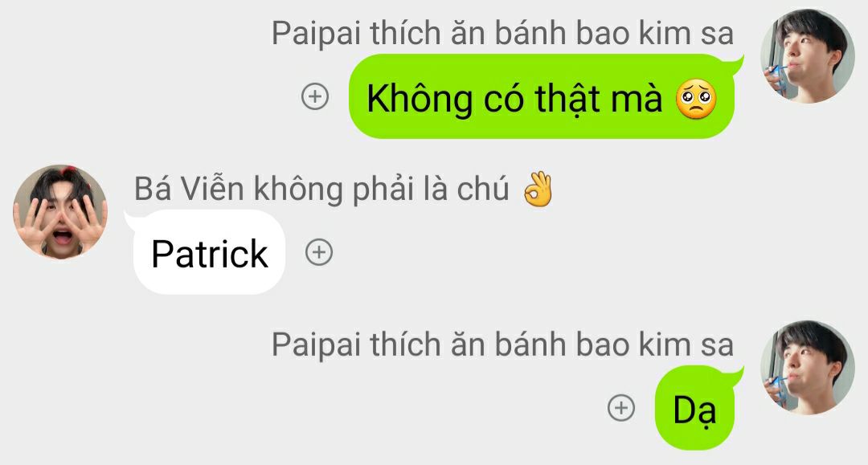The image size is (868, 465).
Task: Tap the plus icon beside the "Dạ" bubble
Action: click(621, 408)
